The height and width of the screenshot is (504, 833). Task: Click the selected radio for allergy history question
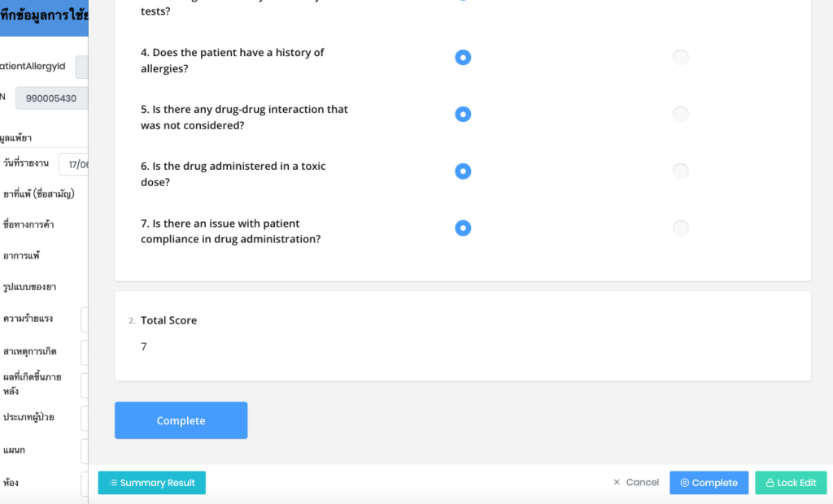[x=463, y=57]
